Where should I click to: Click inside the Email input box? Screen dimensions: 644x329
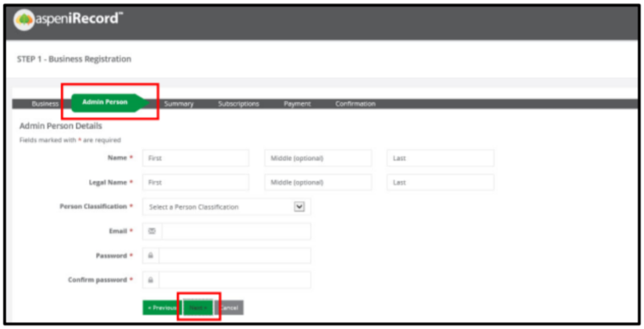click(x=236, y=232)
